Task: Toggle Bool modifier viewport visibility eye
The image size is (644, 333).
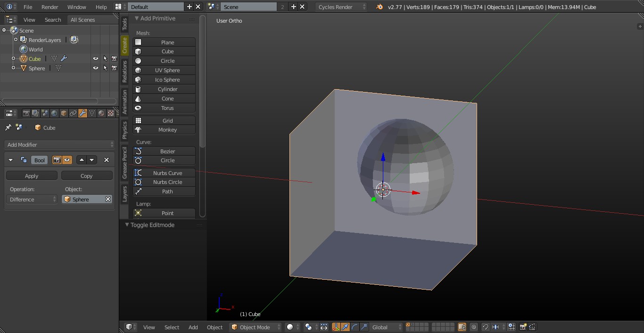Action: [x=67, y=160]
